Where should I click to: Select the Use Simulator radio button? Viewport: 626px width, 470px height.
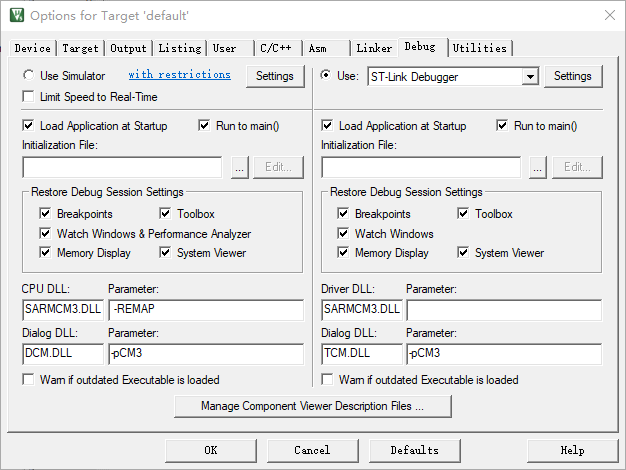coord(28,75)
